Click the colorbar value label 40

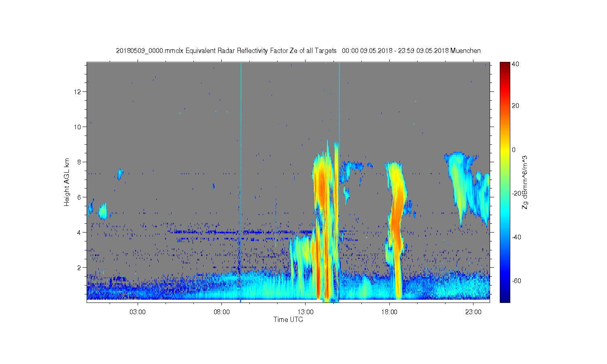516,64
